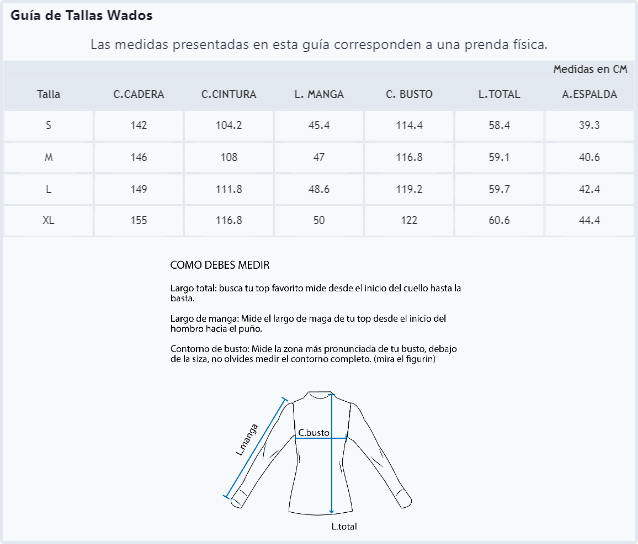Click the C. BUSTO column header
Viewport: 638px width, 544px height.
click(x=409, y=94)
